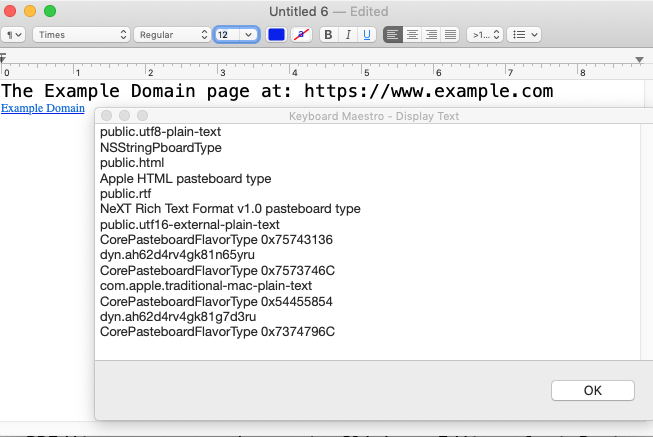The width and height of the screenshot is (653, 437).
Task: Toggle italic formatting
Action: pos(348,35)
